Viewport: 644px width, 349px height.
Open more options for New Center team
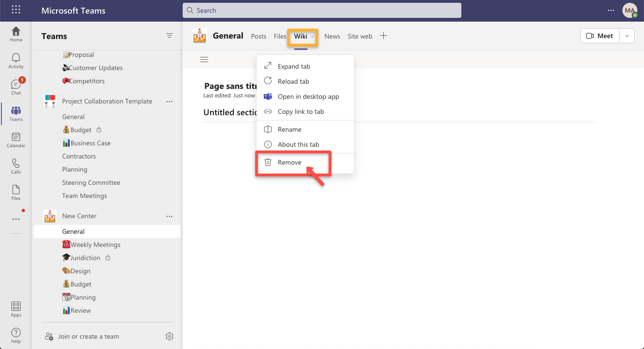pyautogui.click(x=169, y=216)
